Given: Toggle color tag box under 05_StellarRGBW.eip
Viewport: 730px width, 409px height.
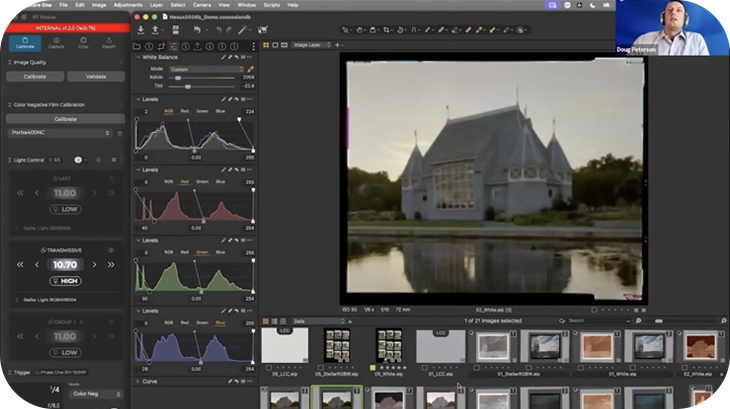Looking at the screenshot, I should coord(320,368).
